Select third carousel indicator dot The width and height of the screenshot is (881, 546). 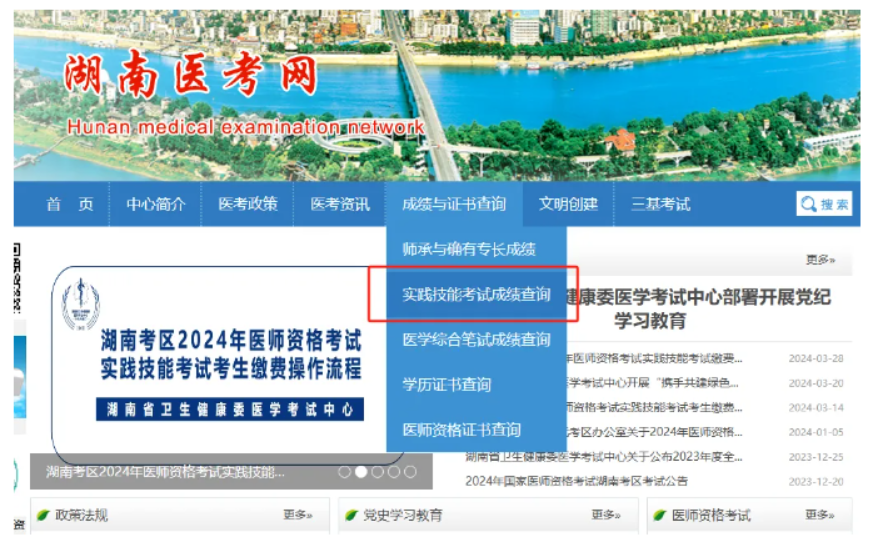[x=378, y=472]
